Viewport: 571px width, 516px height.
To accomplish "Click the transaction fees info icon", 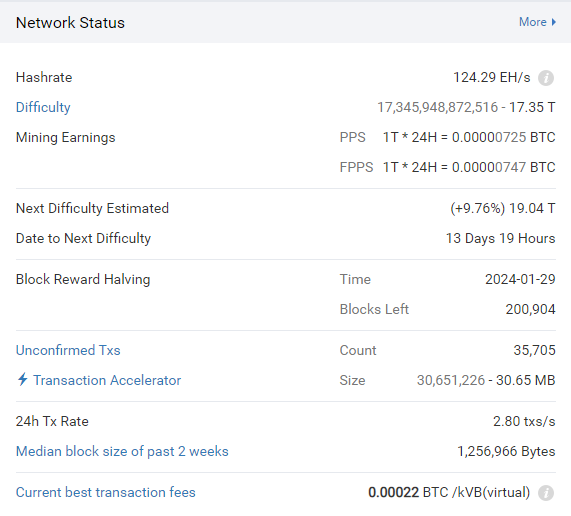I will tap(546, 493).
